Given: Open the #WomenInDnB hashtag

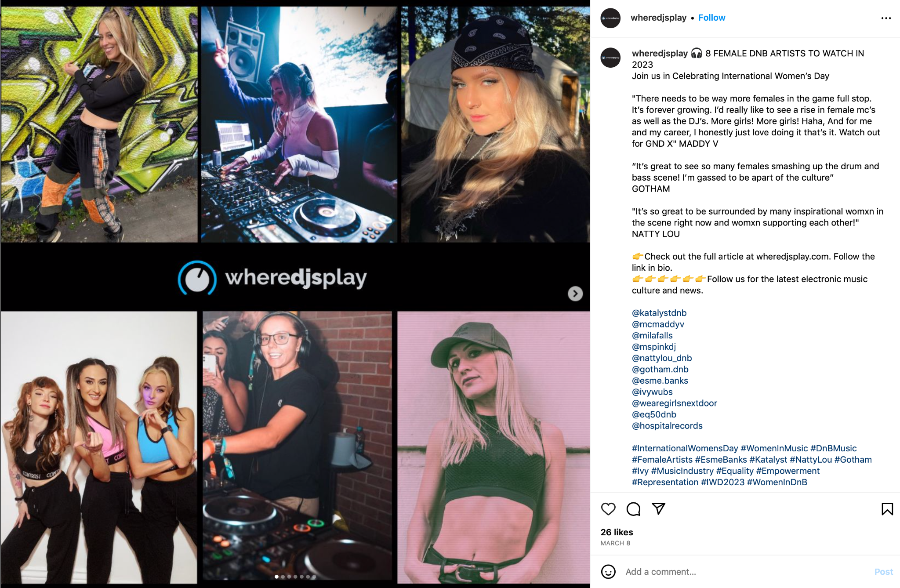Looking at the screenshot, I should pos(777,482).
